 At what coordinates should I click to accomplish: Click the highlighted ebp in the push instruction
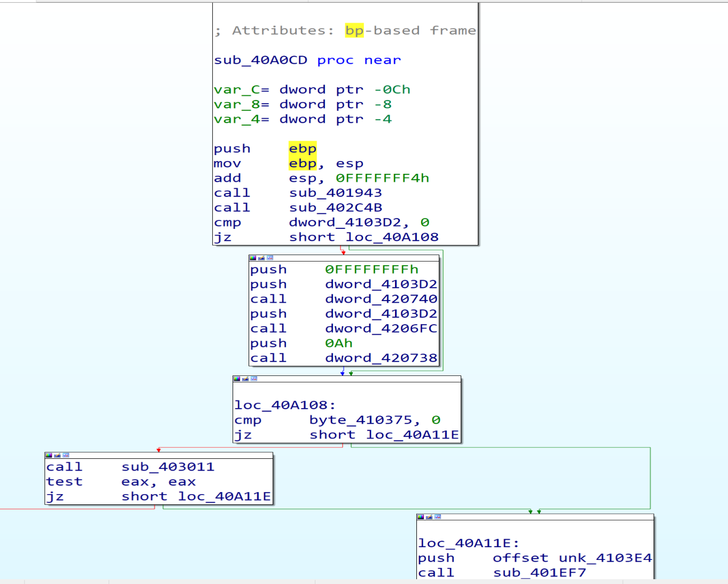(x=303, y=149)
